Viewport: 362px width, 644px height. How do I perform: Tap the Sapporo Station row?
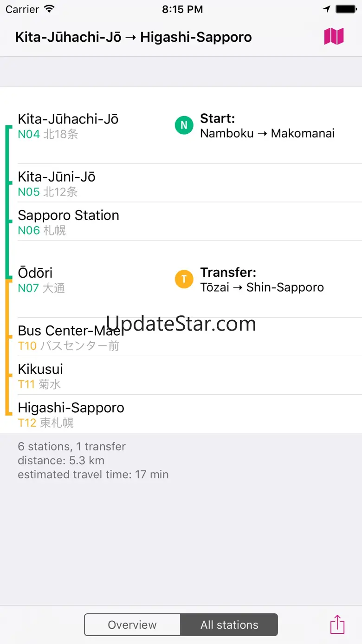(x=69, y=222)
